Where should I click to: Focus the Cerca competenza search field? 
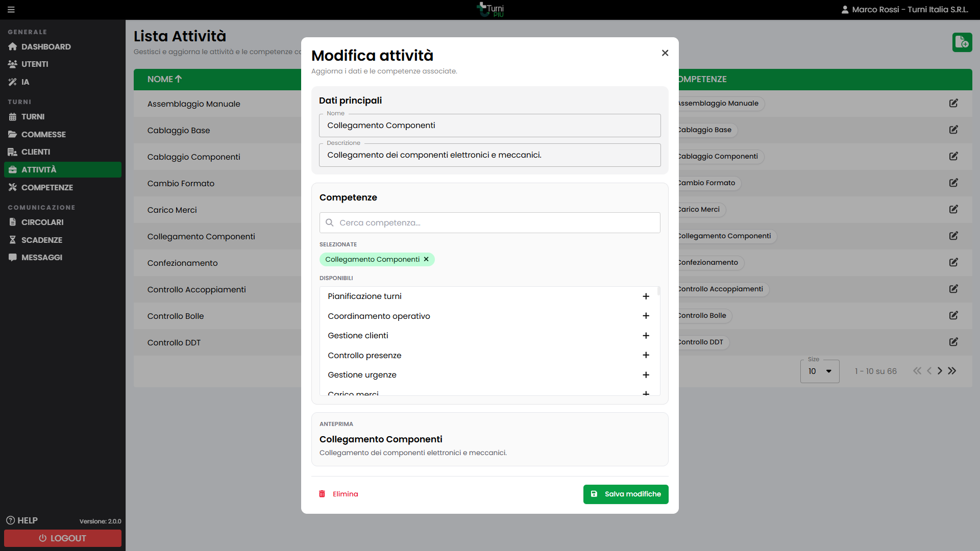pyautogui.click(x=490, y=223)
